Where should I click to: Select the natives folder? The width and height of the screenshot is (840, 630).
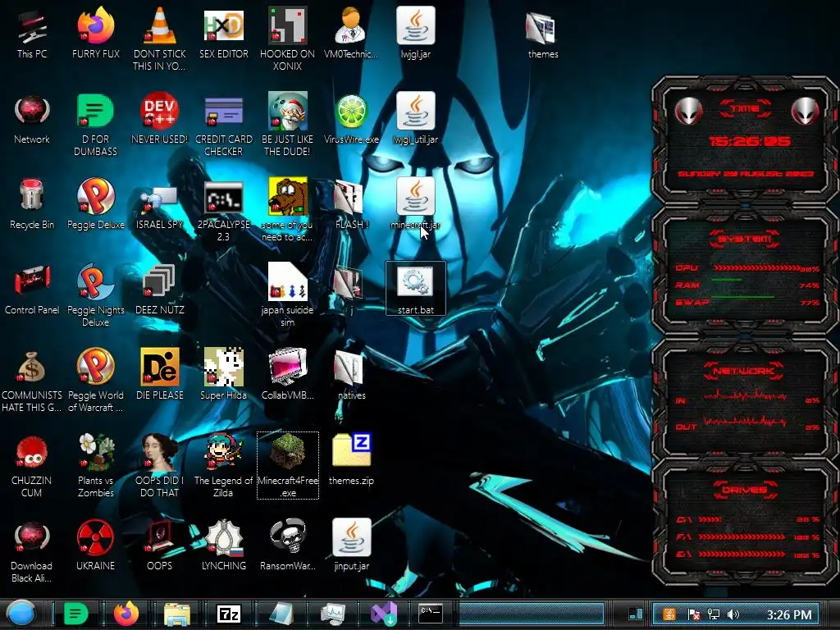[349, 367]
